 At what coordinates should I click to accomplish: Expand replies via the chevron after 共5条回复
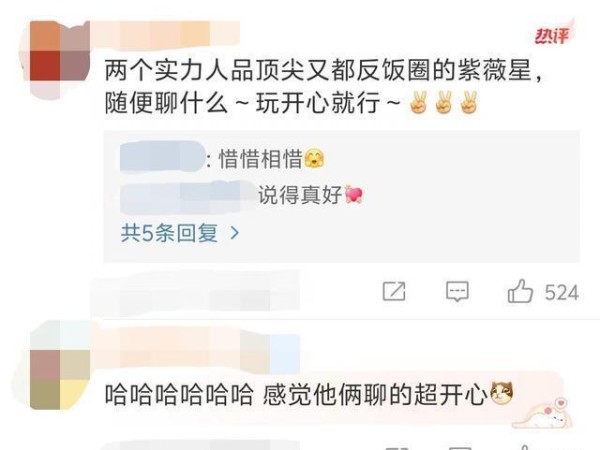click(x=235, y=233)
